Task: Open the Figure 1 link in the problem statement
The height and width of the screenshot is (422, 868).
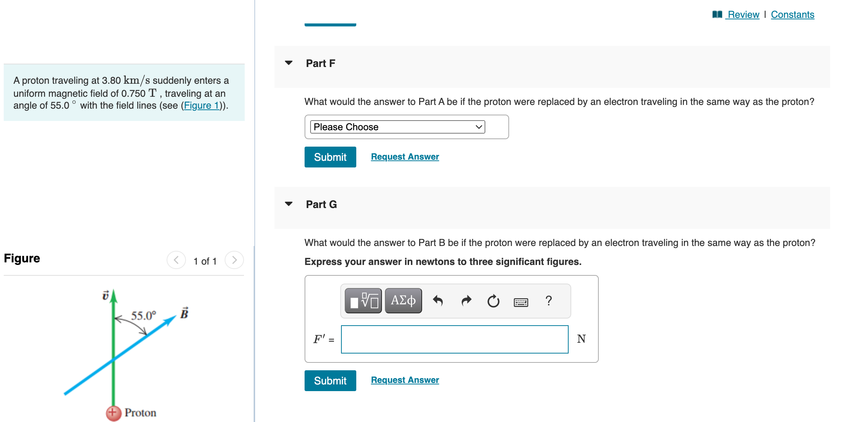Action: pos(201,105)
